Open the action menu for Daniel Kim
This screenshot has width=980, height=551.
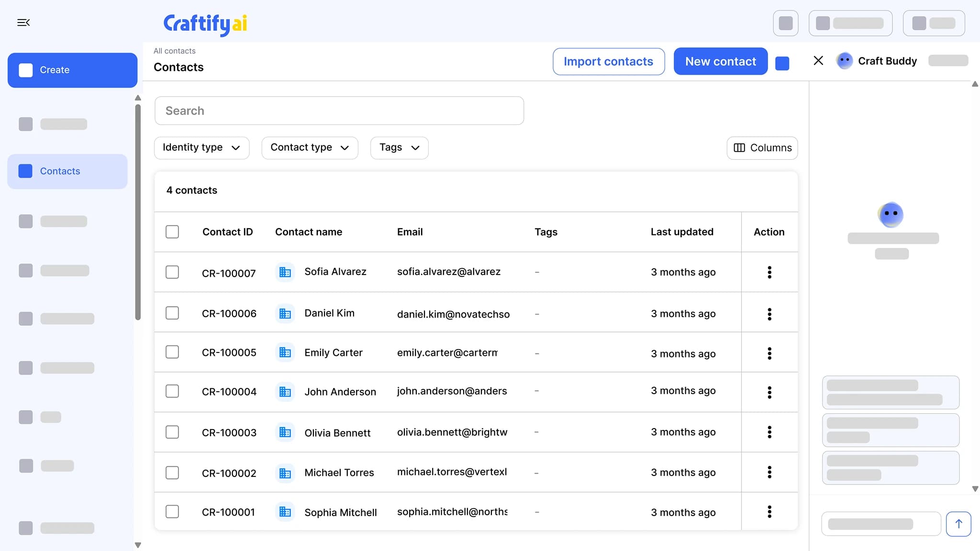click(x=769, y=314)
